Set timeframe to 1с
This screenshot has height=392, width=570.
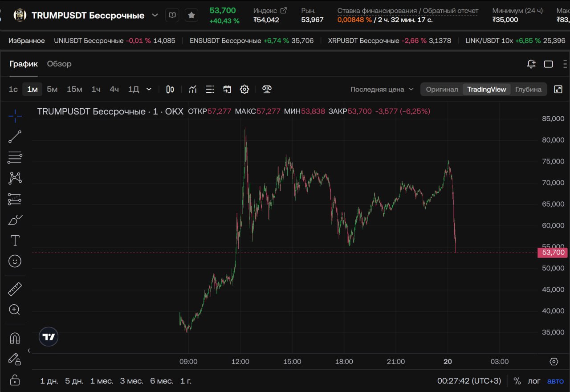pos(13,89)
